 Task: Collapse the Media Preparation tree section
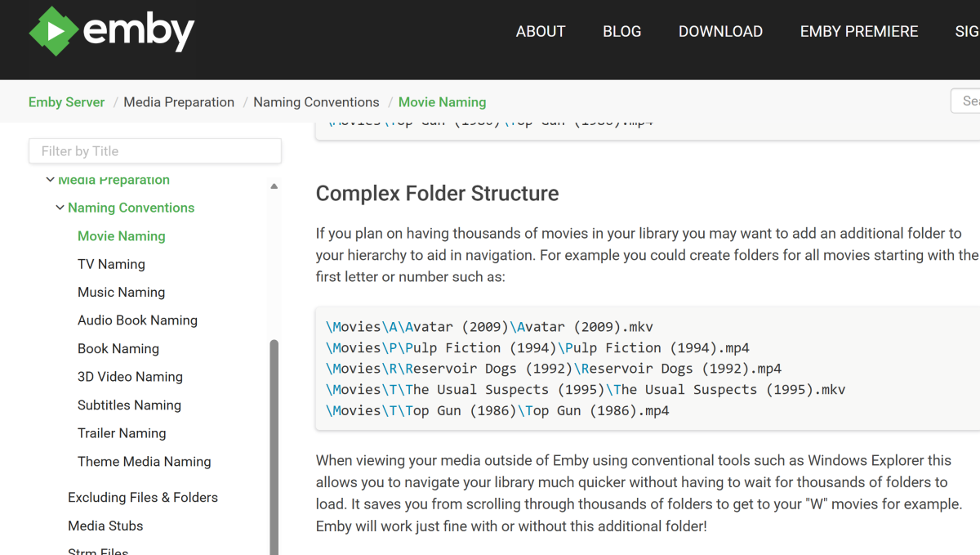click(x=51, y=180)
